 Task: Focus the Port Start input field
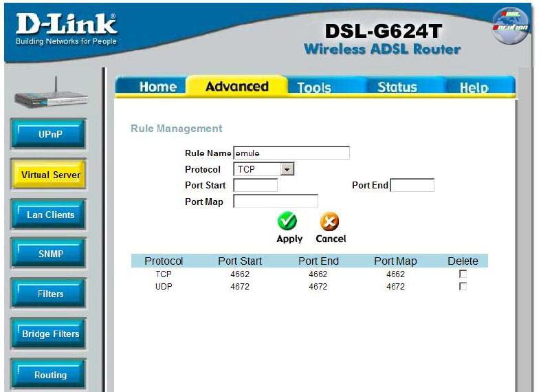pos(256,185)
